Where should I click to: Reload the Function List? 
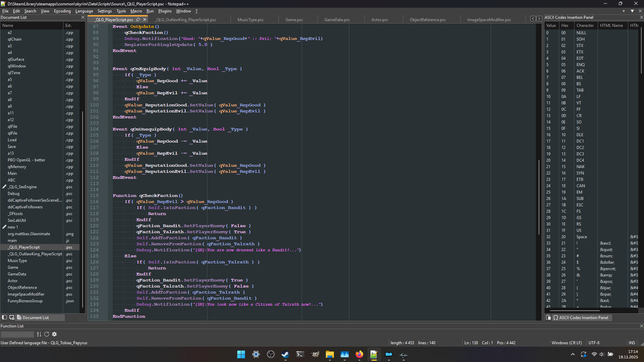pos(47,334)
